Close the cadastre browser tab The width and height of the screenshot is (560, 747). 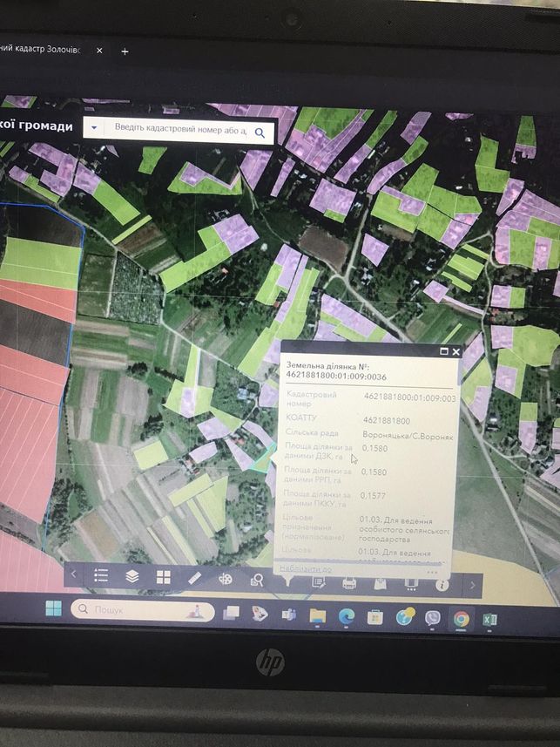99,50
